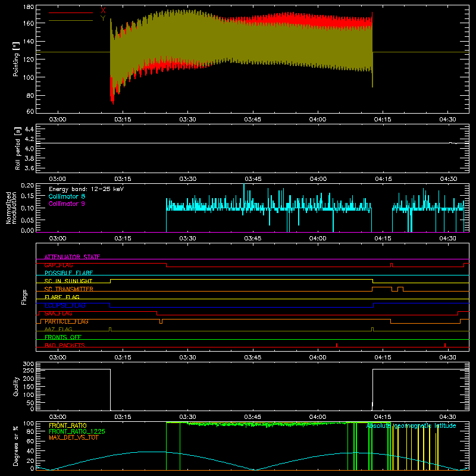The image size is (476, 476).
Task: Click the 250 tick on Quality axis
Action: pyautogui.click(x=29, y=371)
